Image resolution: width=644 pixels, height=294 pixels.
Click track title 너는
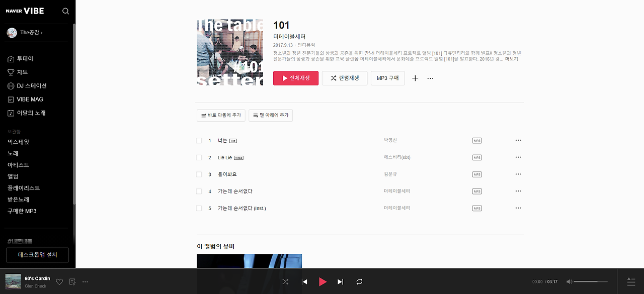[222, 141]
